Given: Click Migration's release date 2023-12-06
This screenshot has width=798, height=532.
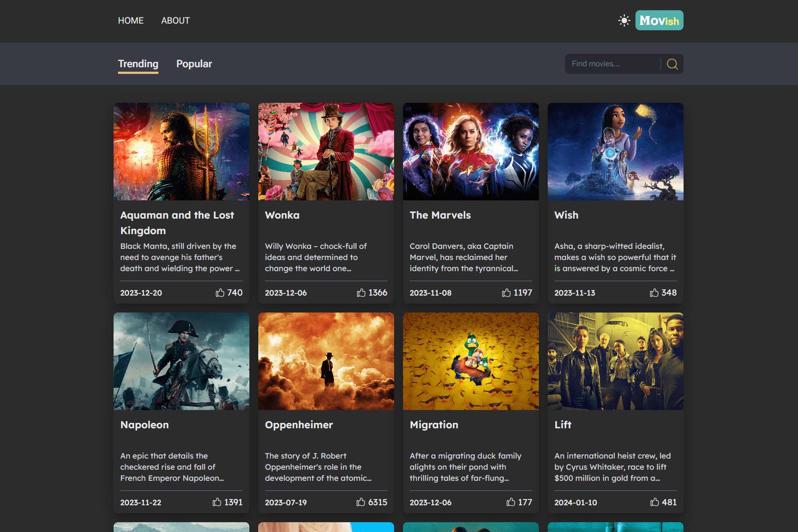Looking at the screenshot, I should [x=431, y=503].
